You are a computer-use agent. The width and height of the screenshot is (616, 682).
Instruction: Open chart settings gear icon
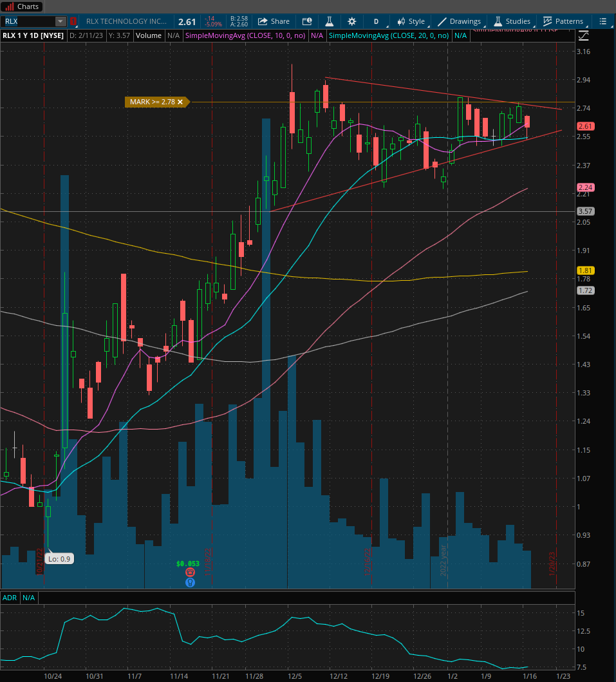point(351,21)
